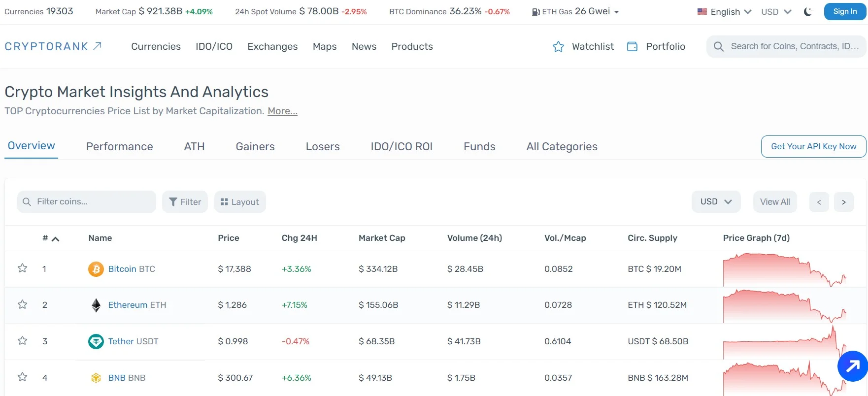Image resolution: width=868 pixels, height=396 pixels.
Task: Sort by Chg 24H column header
Action: 299,238
